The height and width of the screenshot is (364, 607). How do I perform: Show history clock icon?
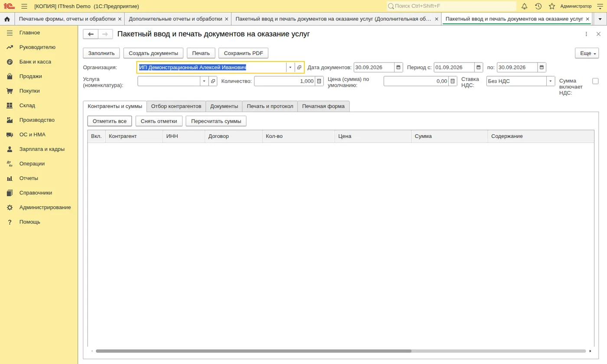click(x=538, y=6)
